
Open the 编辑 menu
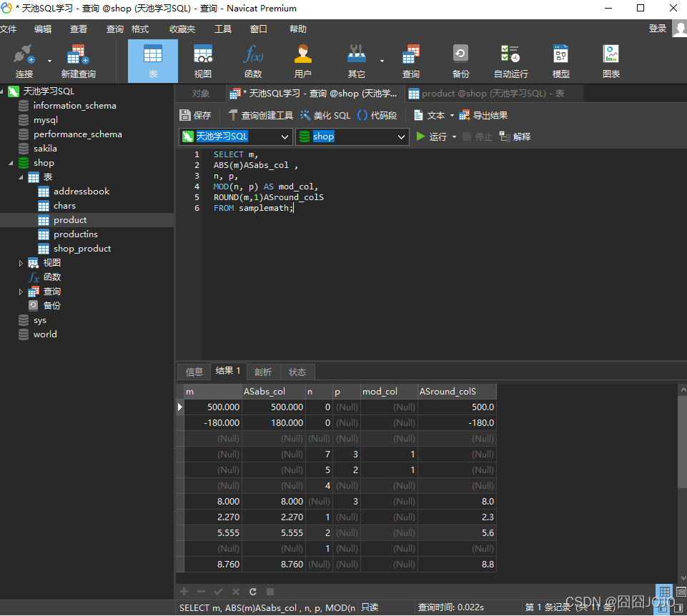(x=43, y=29)
